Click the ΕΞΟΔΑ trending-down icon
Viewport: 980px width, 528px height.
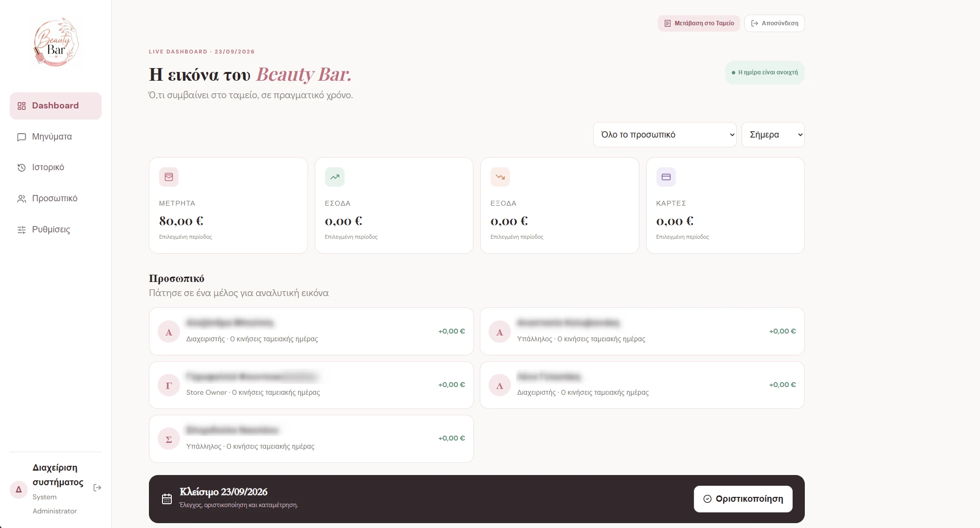coord(500,177)
